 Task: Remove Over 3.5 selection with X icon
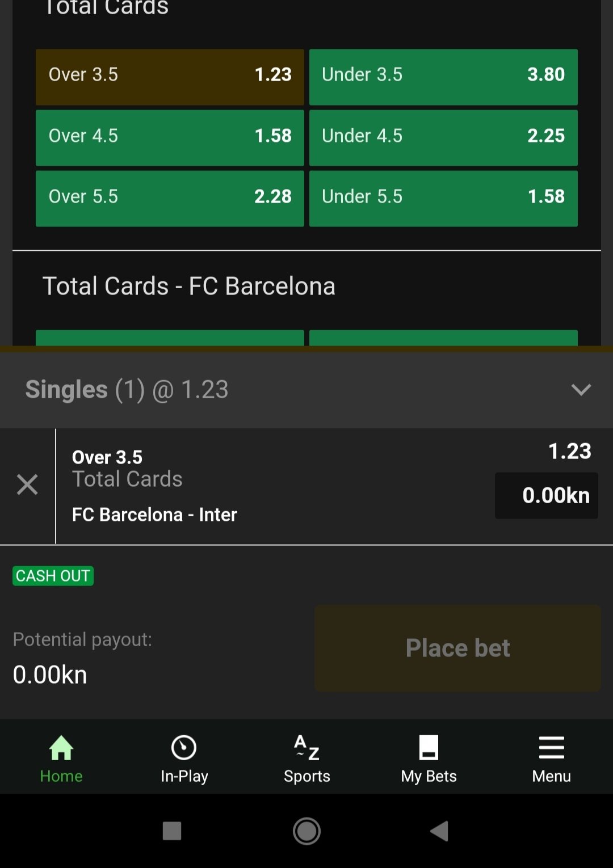(x=27, y=485)
